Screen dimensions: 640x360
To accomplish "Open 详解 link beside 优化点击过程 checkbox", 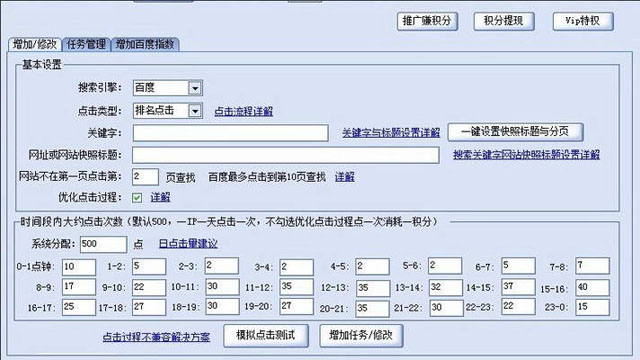I will 160,198.
